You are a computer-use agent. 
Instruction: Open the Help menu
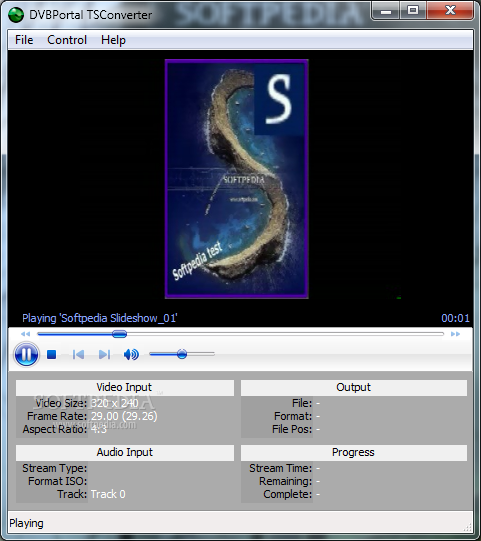(x=113, y=40)
